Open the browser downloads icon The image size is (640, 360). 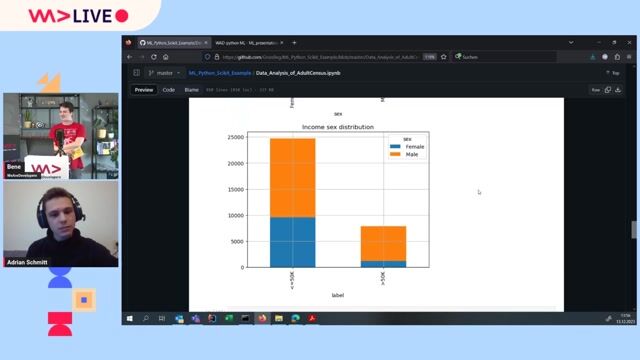593,57
